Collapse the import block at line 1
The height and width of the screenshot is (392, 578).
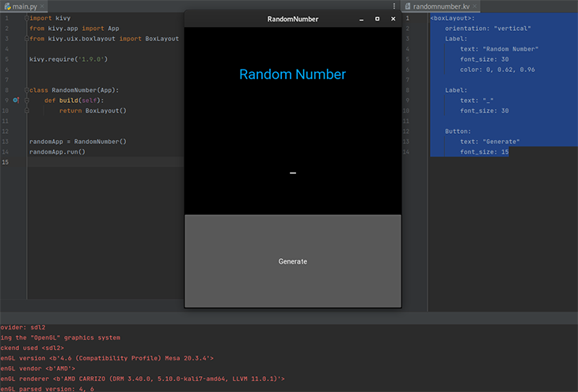tap(27, 17)
